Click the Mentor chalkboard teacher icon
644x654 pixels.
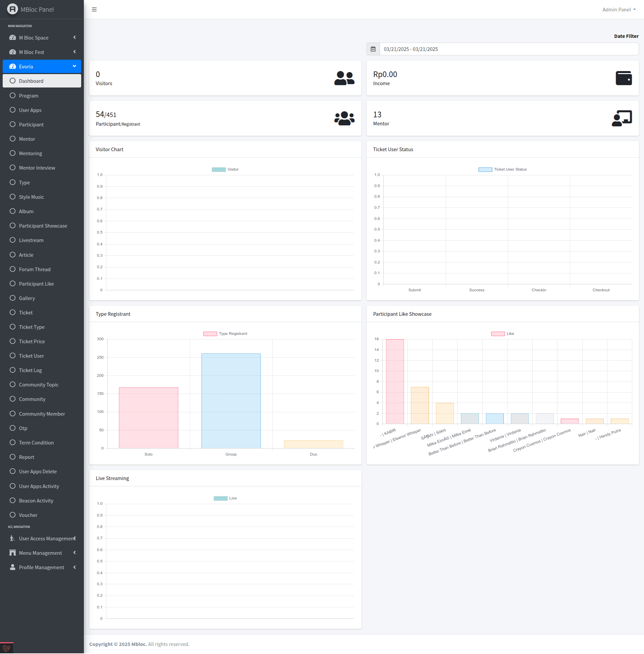click(621, 118)
